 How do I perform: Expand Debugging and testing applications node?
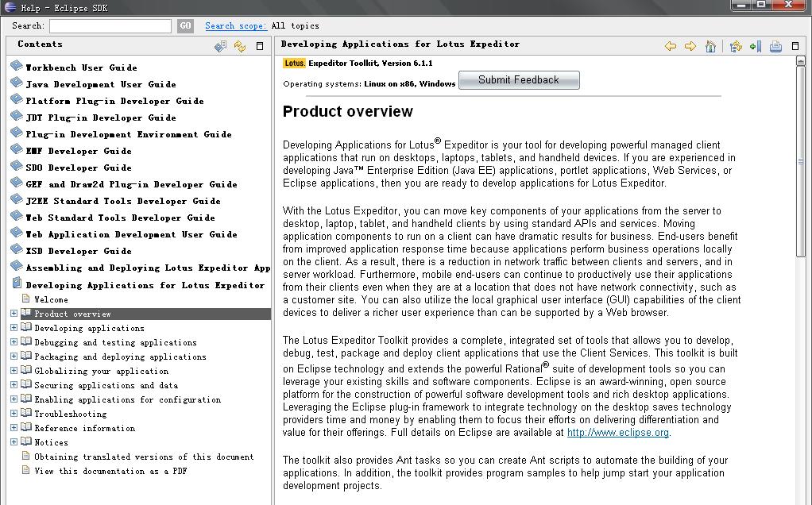point(14,342)
